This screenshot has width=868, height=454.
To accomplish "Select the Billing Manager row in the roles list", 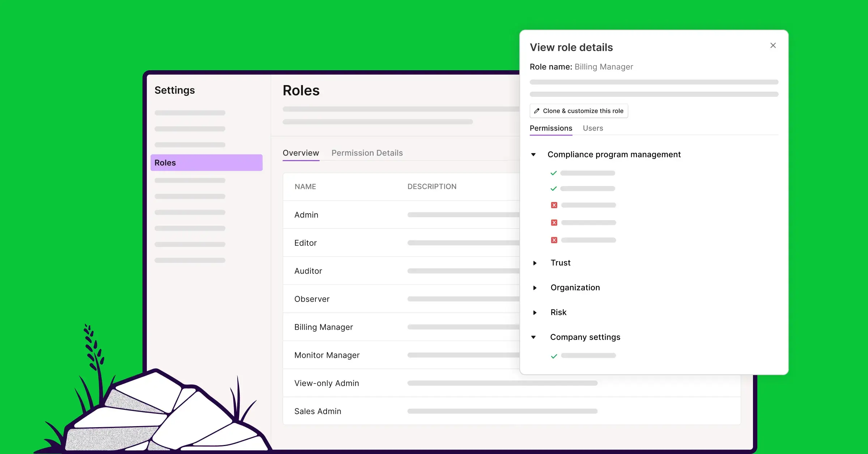I will (x=324, y=327).
